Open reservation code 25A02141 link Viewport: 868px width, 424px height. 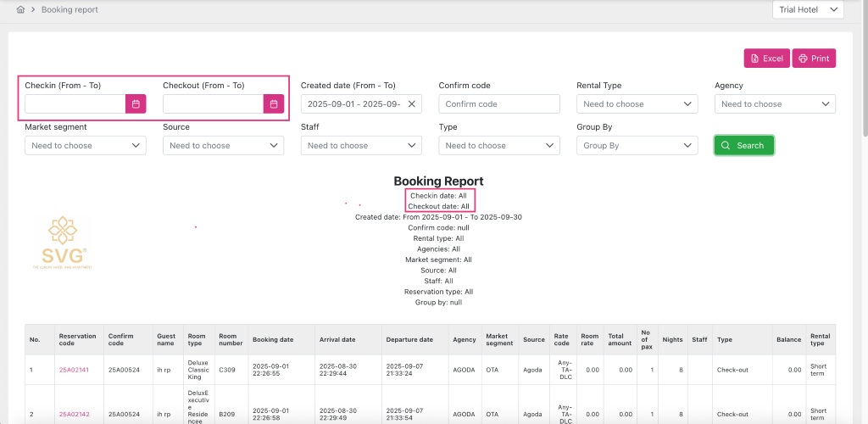coord(72,370)
